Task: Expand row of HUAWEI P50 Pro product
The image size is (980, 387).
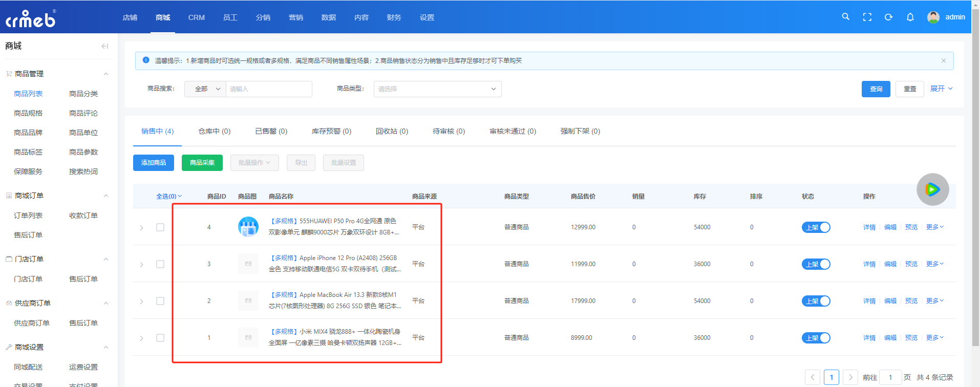Action: pyautogui.click(x=142, y=228)
